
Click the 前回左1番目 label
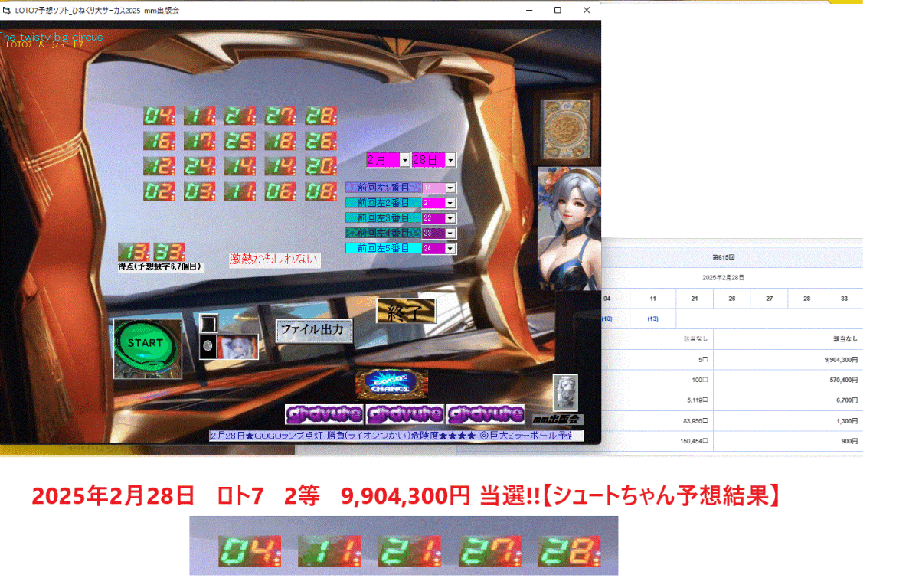[383, 188]
